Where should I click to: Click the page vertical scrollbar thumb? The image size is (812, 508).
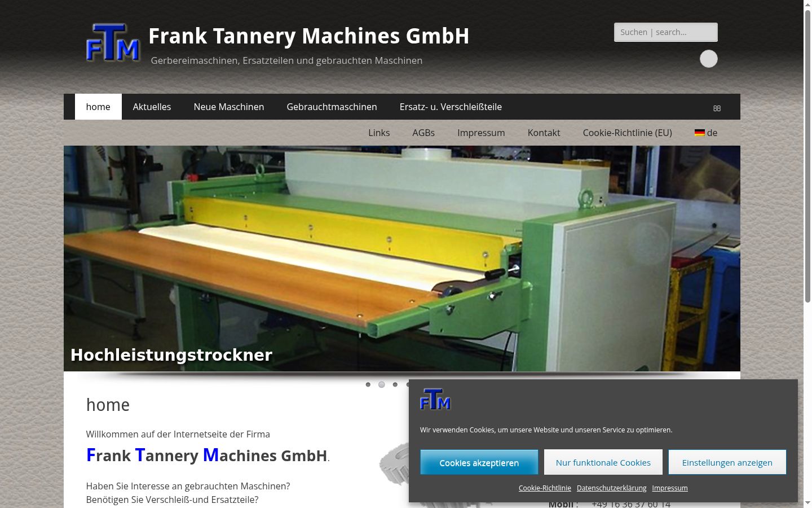point(807,157)
